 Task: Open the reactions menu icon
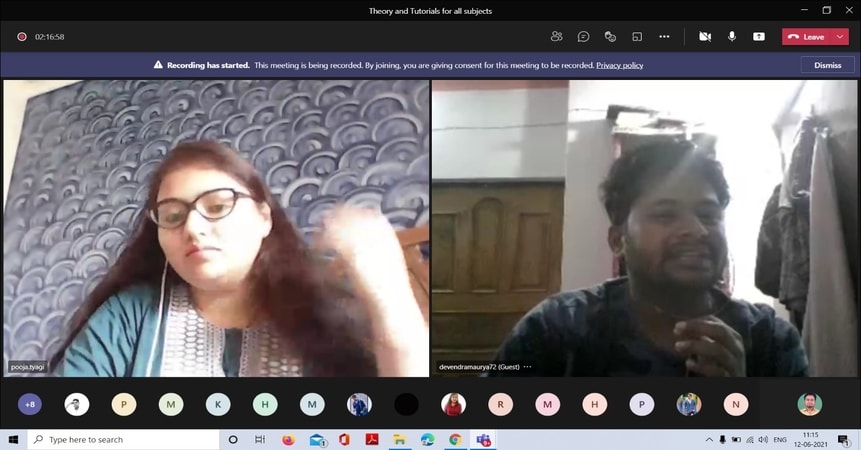click(610, 36)
